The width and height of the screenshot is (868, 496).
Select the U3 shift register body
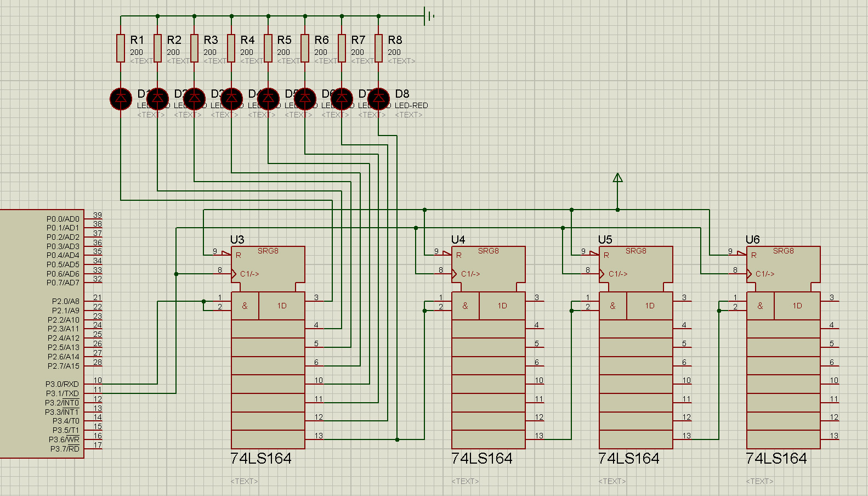coord(268,347)
